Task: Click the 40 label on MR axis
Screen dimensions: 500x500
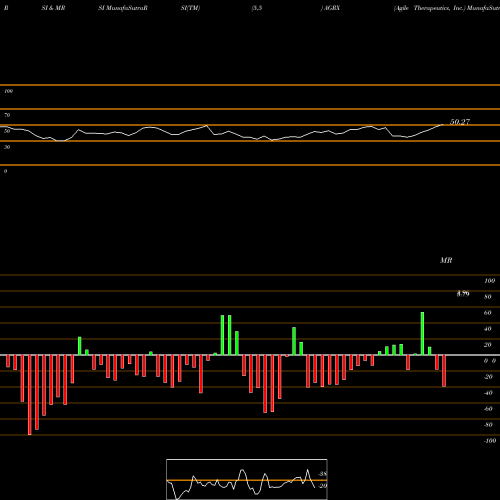Action: pyautogui.click(x=488, y=329)
